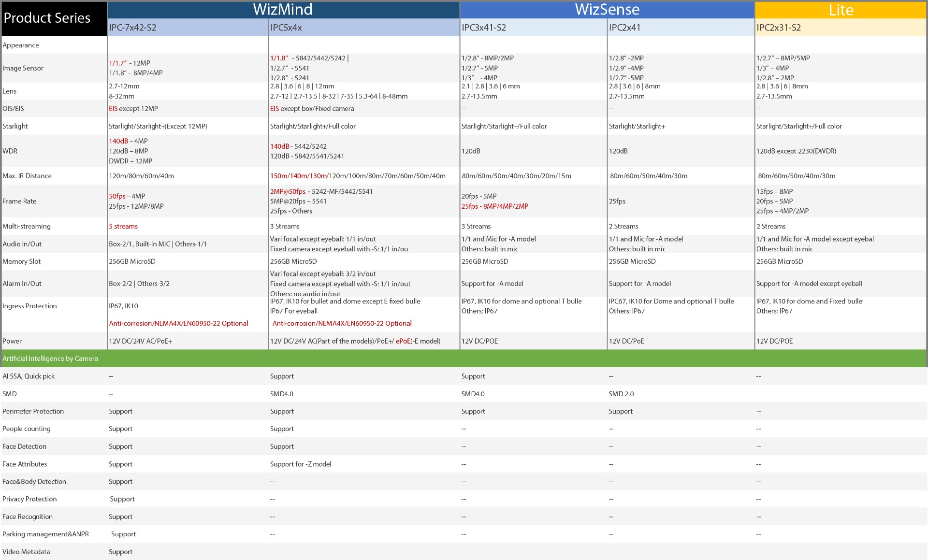Click the WizMind series header
The width and height of the screenshot is (928, 560).
283,10
